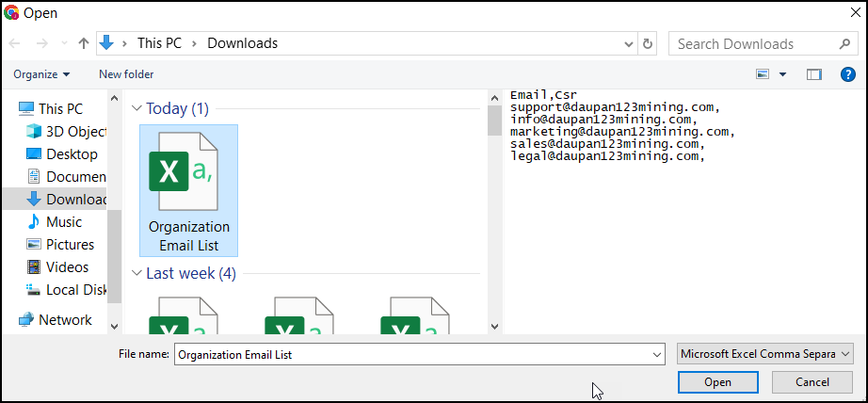Click the Open button
Viewport: 868px width, 403px height.
[x=717, y=382]
